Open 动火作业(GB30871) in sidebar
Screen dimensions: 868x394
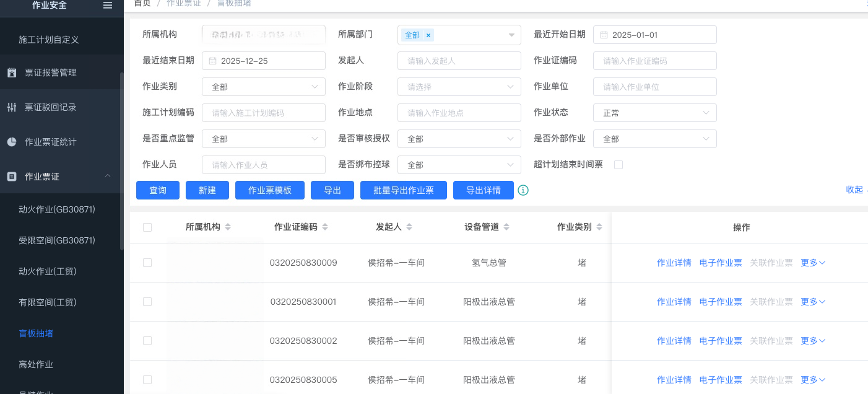57,209
